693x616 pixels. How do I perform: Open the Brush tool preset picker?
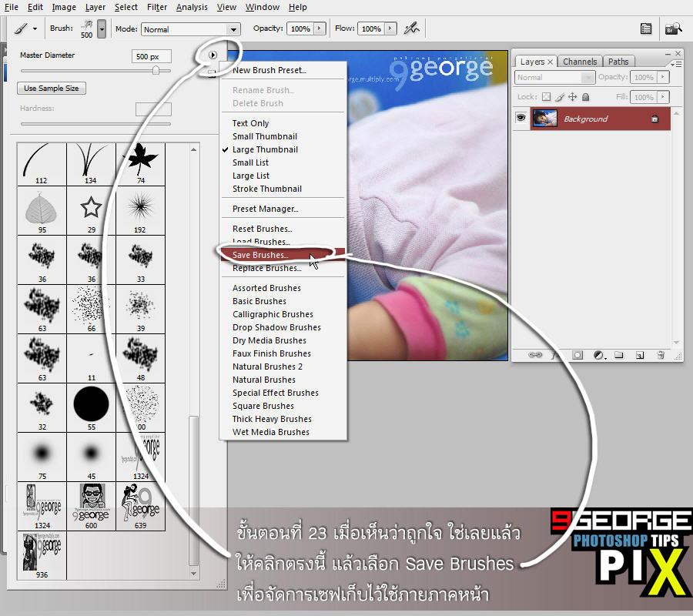point(21,29)
